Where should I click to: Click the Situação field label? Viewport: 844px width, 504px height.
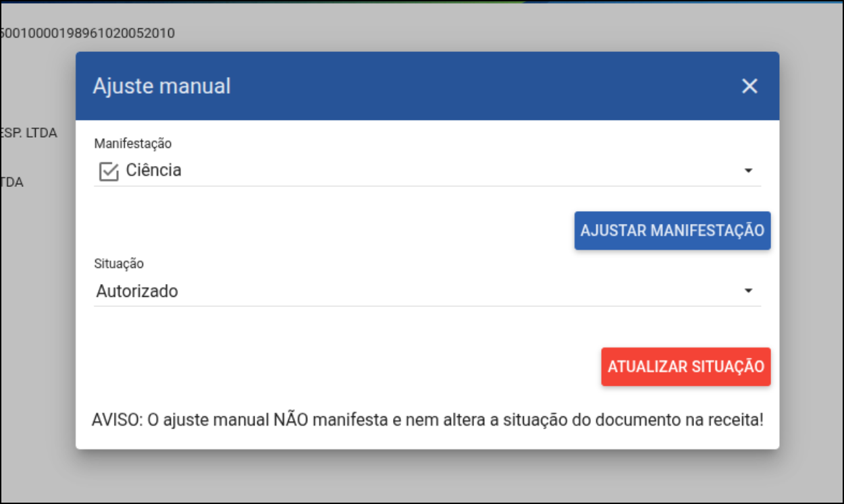[x=119, y=264]
